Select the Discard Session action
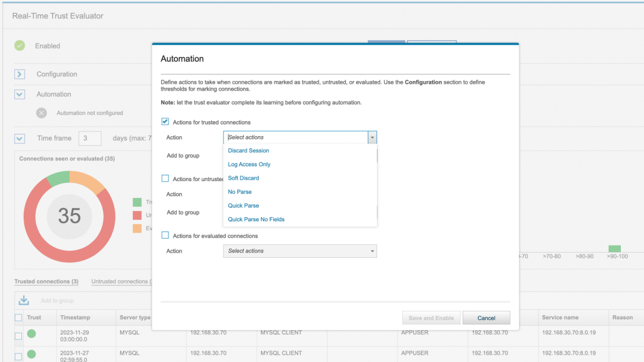Screen dimensions: 644x362 point(248,150)
